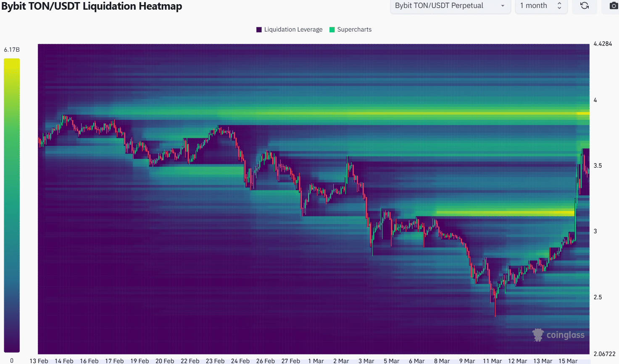Click the 22 Feb date axis label

[x=190, y=361]
